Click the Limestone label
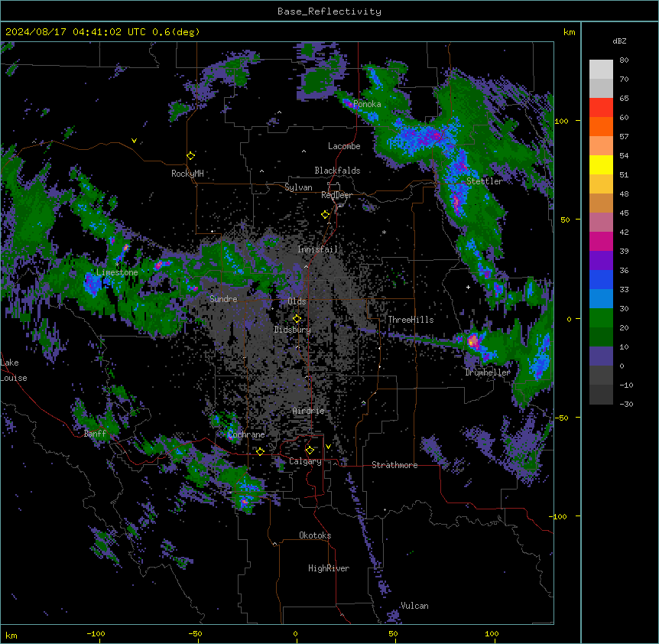 (x=117, y=272)
